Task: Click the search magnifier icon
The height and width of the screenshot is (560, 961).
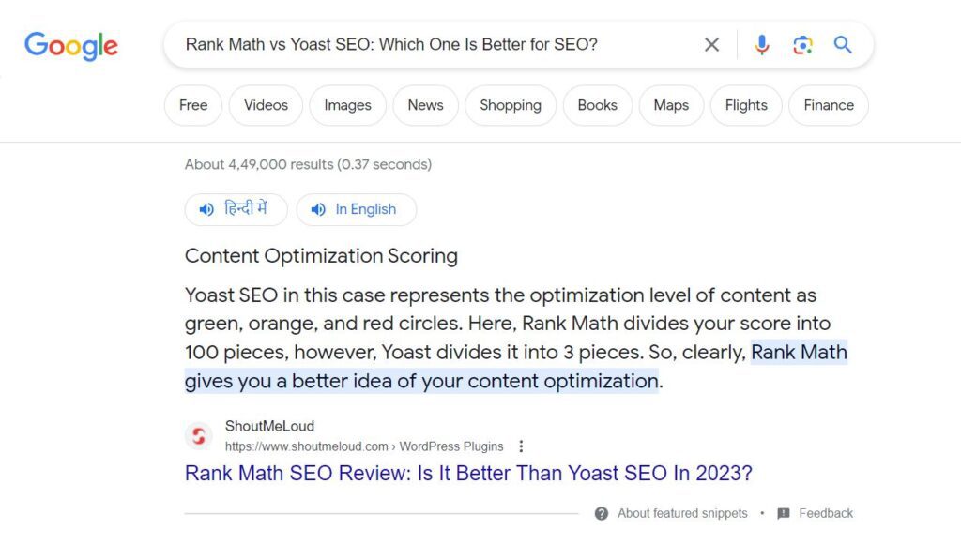Action: (842, 44)
